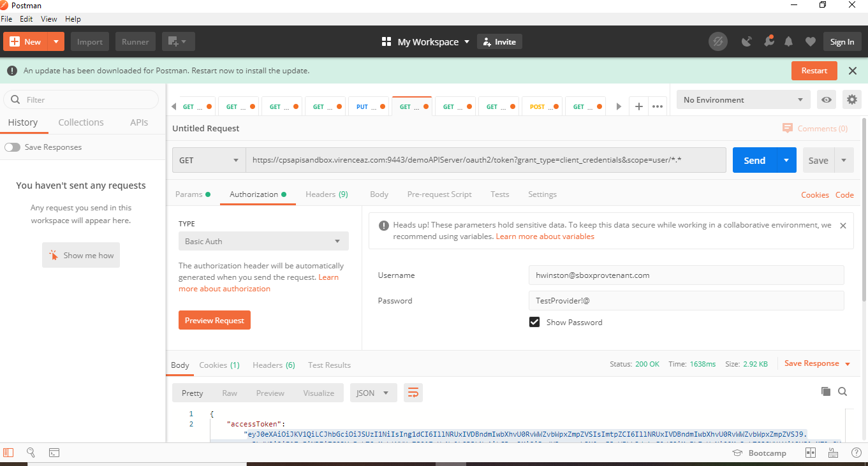
Task: Copy the response body with the copy icon
Action: click(826, 392)
